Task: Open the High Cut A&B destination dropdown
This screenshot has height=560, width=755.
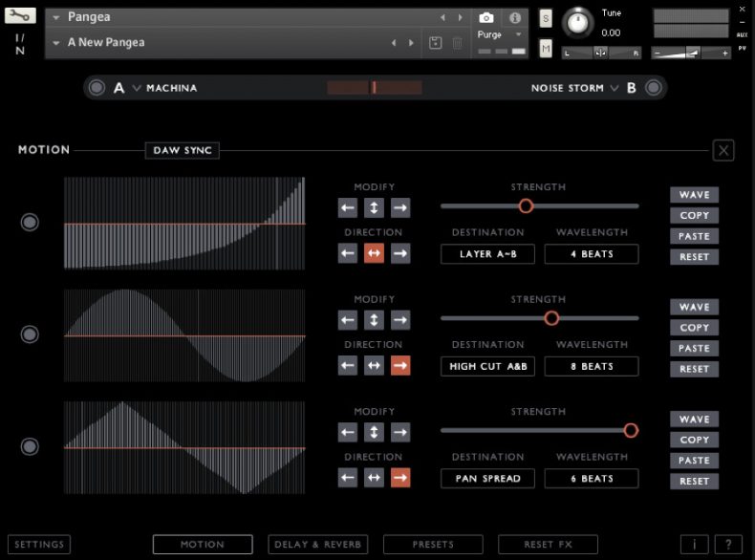Action: [x=488, y=366]
